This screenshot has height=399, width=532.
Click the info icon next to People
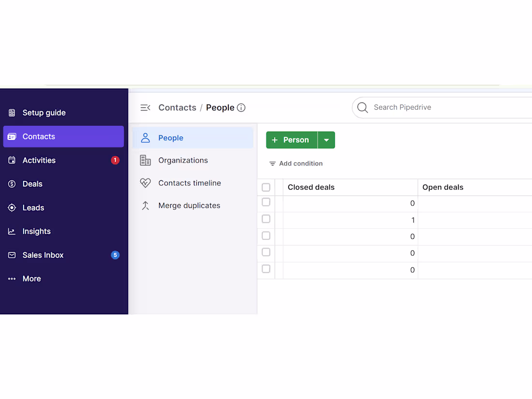(x=241, y=107)
